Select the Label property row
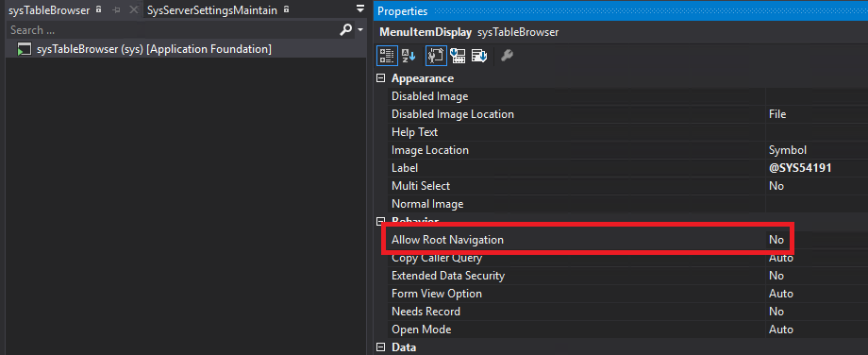The image size is (868, 355). tap(627, 168)
